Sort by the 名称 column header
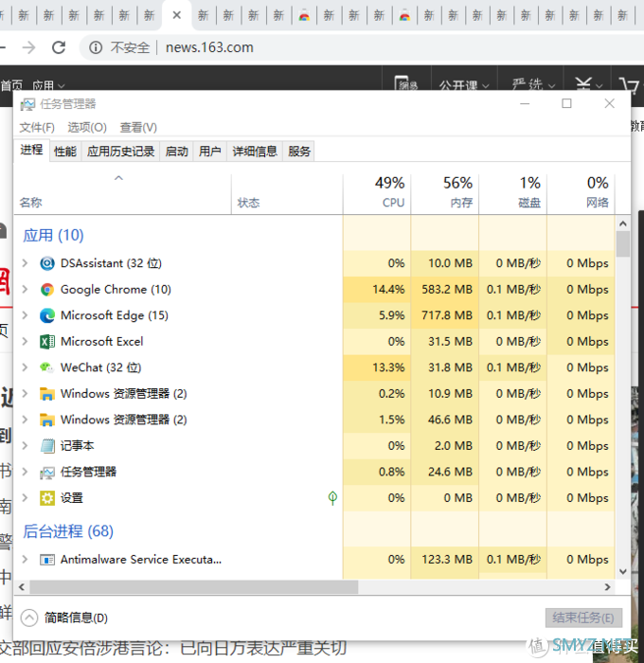The image size is (644, 663). click(122, 193)
